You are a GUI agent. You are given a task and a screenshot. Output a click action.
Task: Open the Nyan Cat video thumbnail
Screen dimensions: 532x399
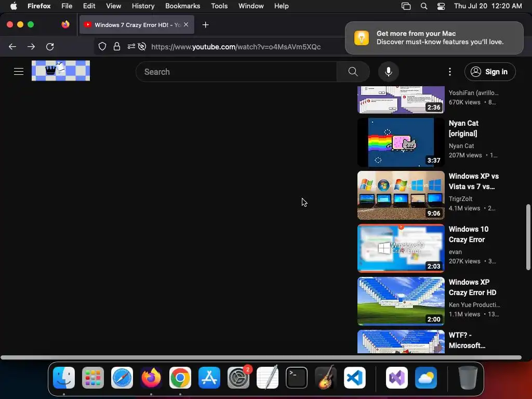401,142
